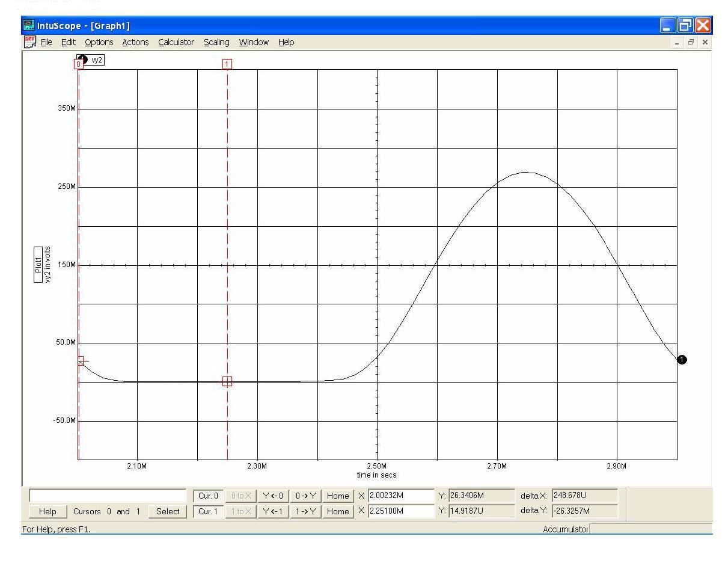Image resolution: width=728 pixels, height=563 pixels.
Task: Click 'vy2 in volts' axis title
Action: tap(47, 265)
